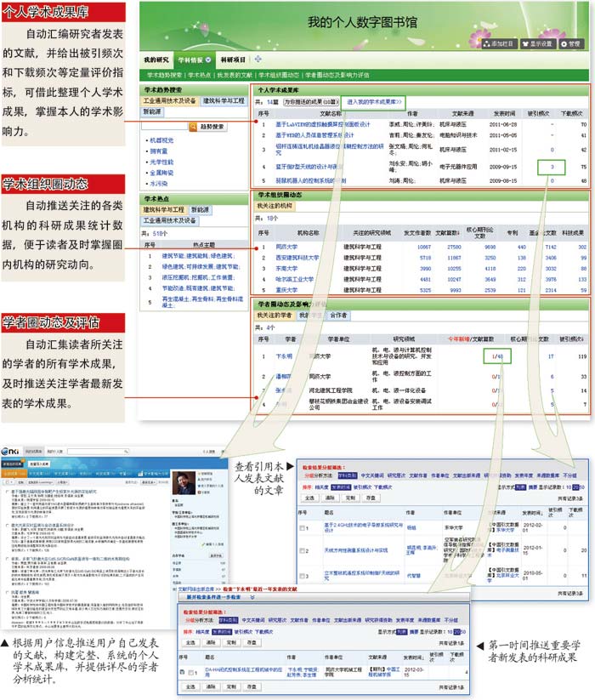The height and width of the screenshot is (700, 595).
Task: Open 学者圈动态及影响力评估 submenu link
Action: click(337, 75)
